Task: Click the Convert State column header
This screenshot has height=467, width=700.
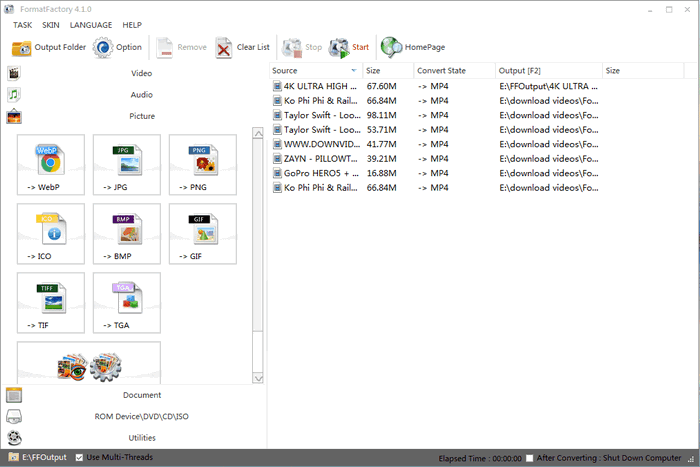Action: tap(454, 71)
